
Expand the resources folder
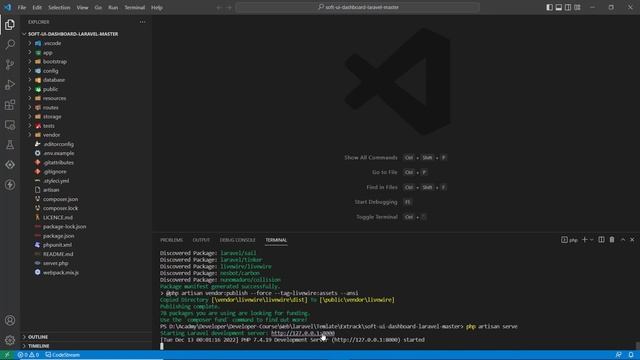pos(86,98)
